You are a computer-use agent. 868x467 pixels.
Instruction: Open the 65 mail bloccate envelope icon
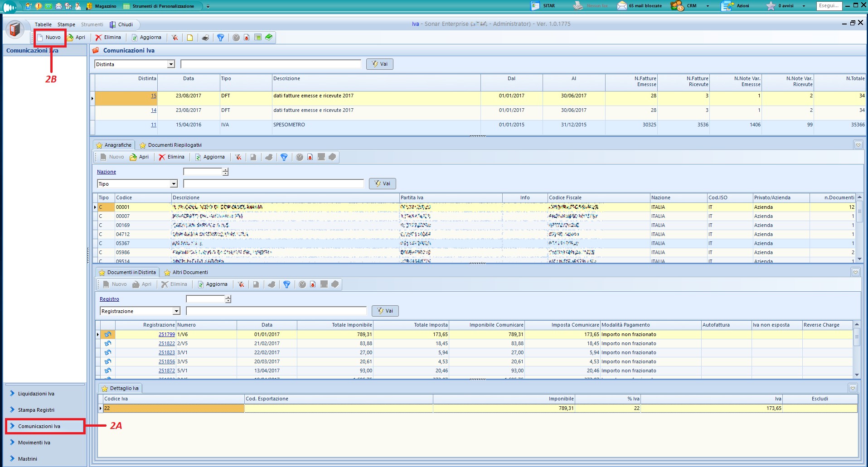point(622,6)
